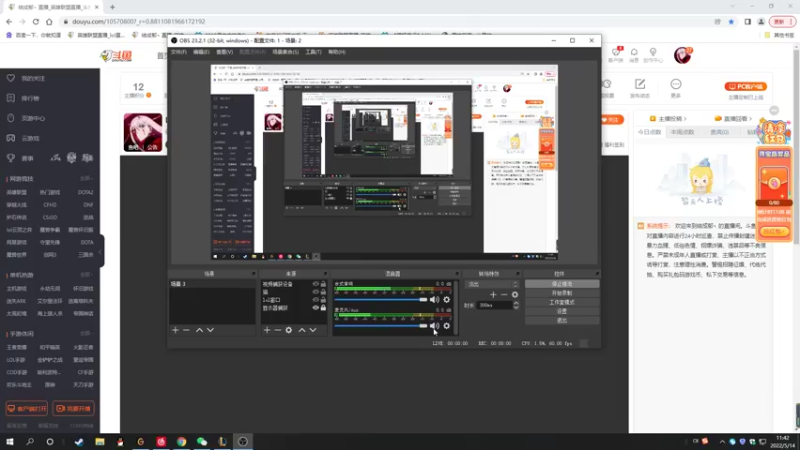The width and height of the screenshot is (800, 450).
Task: Open desktop audio settings gear in mixer
Action: 446,300
